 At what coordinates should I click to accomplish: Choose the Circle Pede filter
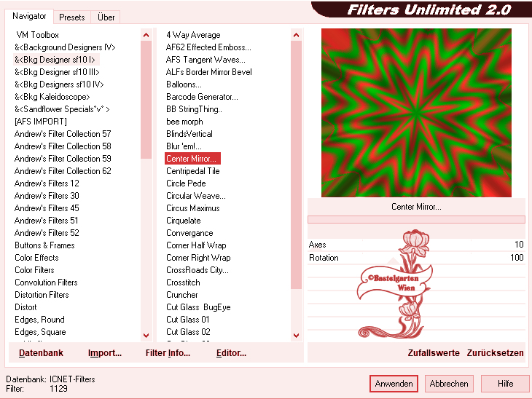pyautogui.click(x=186, y=183)
